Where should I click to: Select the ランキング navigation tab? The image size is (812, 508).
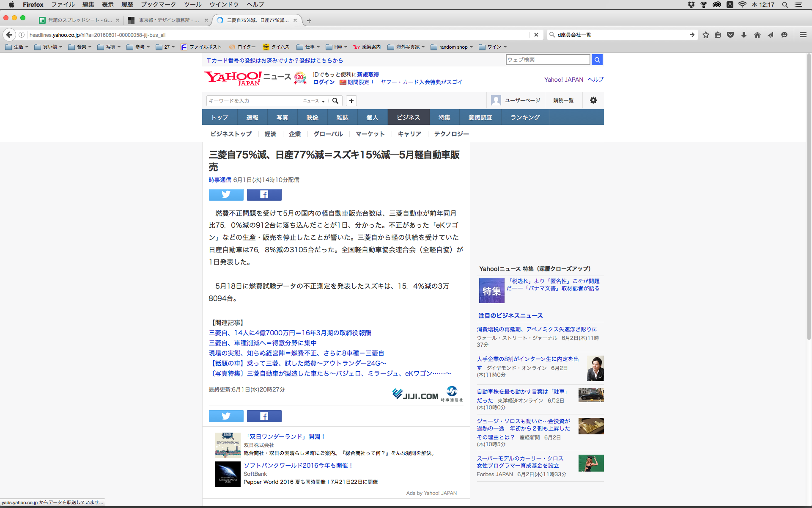(x=525, y=117)
